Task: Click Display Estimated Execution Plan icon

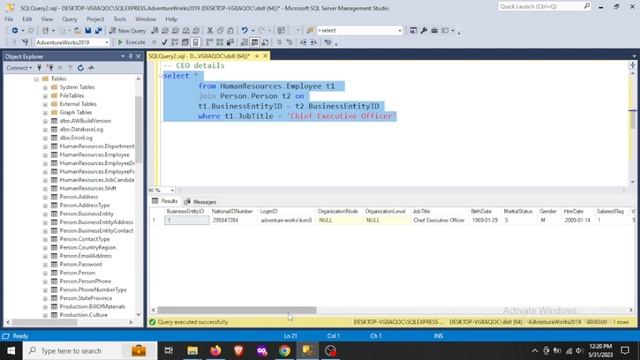Action: 174,42
